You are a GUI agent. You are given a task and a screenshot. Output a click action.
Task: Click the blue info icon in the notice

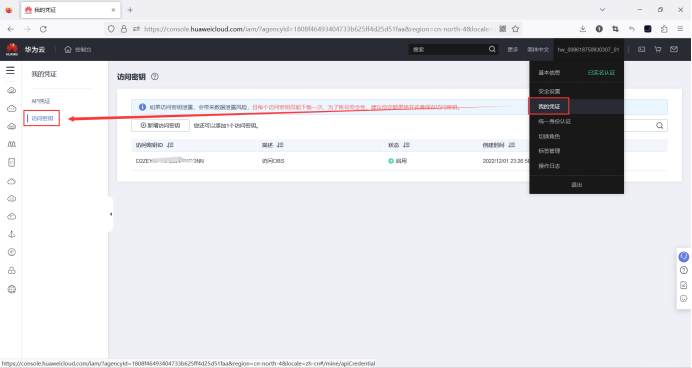tap(142, 107)
